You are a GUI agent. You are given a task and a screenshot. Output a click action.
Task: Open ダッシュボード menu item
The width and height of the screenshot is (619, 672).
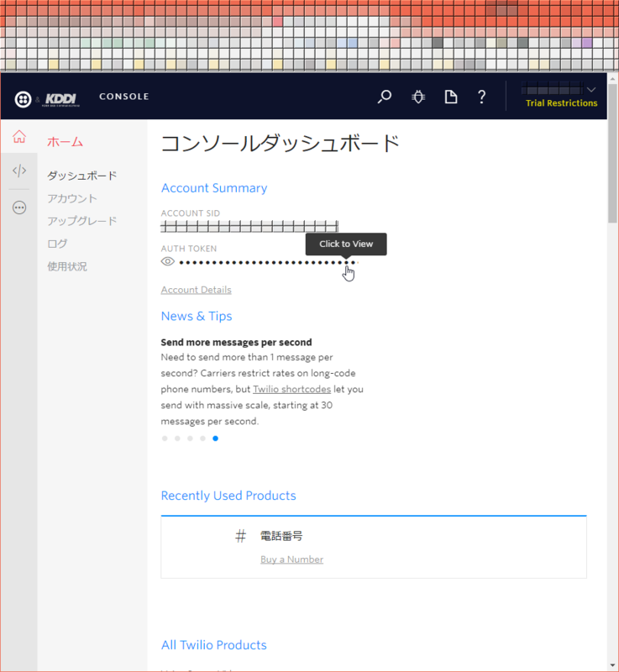tap(81, 176)
